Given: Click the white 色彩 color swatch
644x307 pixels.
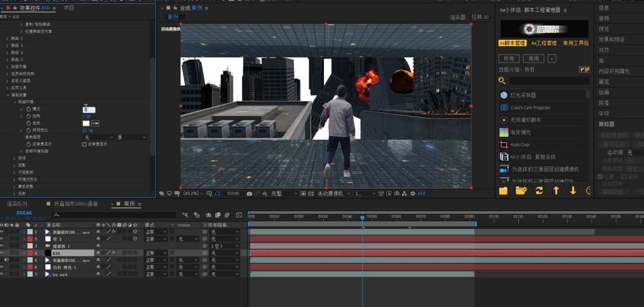Looking at the screenshot, I should 86,123.
